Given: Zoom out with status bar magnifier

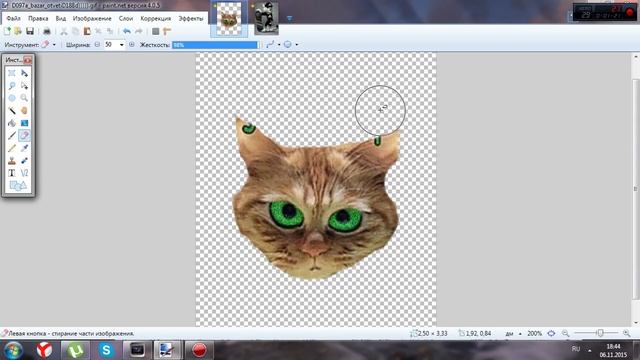Looking at the screenshot, I should (565, 333).
